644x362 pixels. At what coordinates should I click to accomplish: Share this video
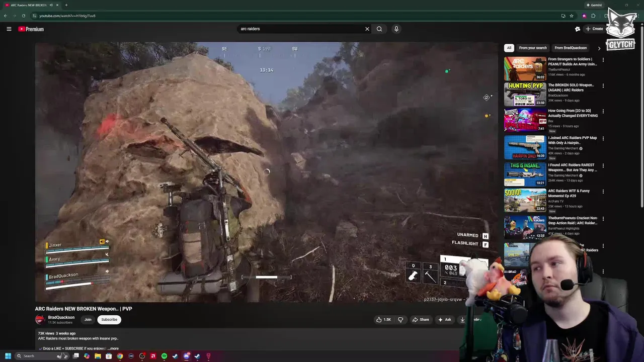click(421, 319)
